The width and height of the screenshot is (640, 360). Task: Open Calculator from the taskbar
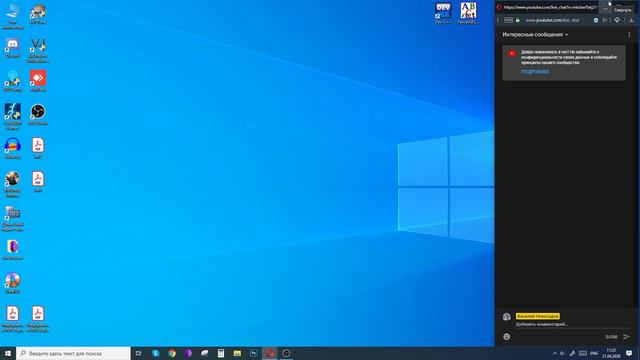pyautogui.click(x=221, y=353)
